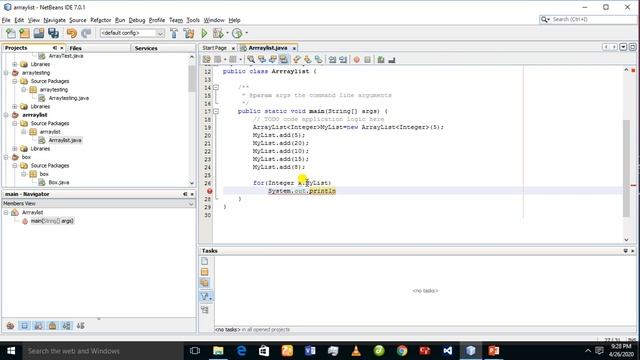
Task: Click the Redo toolbar icon
Action: (86, 33)
